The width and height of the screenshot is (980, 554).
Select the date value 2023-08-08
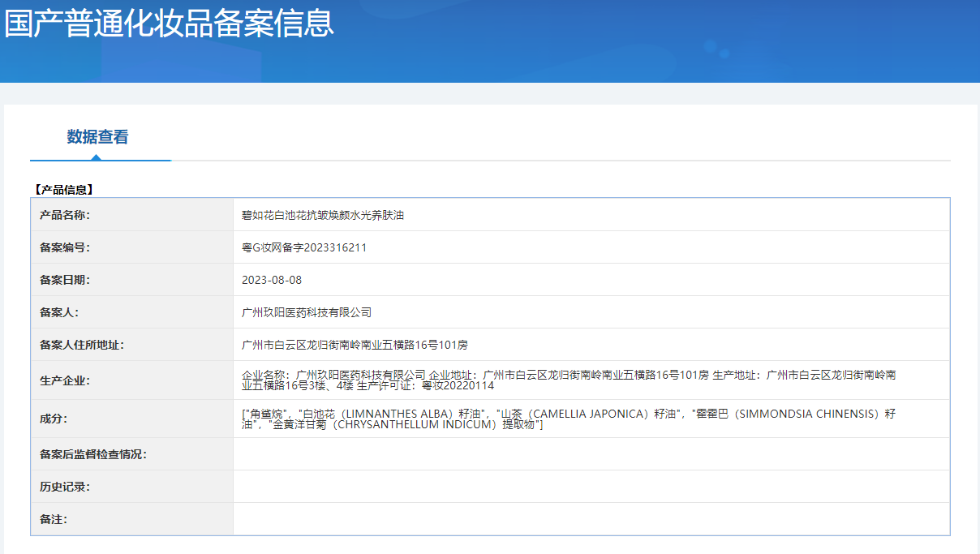(x=272, y=280)
